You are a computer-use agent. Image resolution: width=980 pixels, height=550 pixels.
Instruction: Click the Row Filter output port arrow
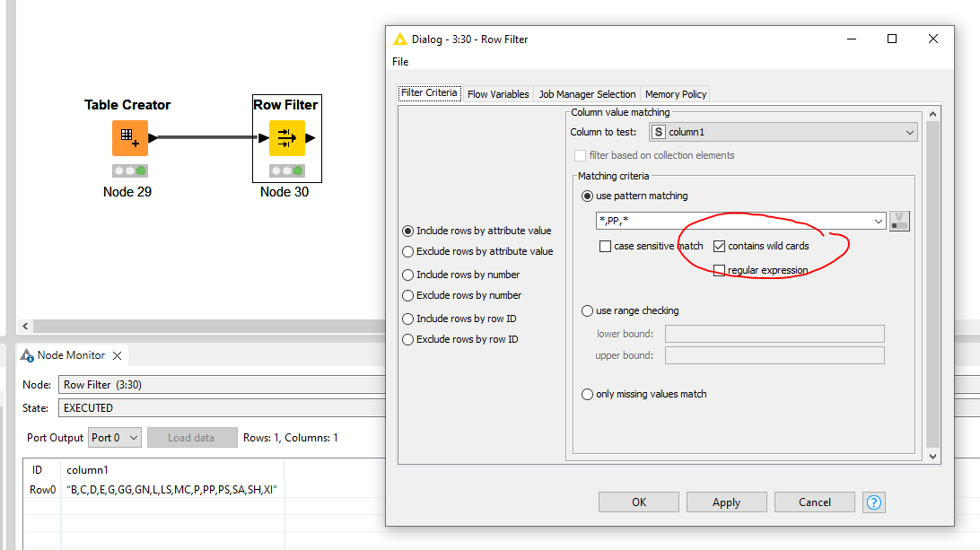[311, 138]
